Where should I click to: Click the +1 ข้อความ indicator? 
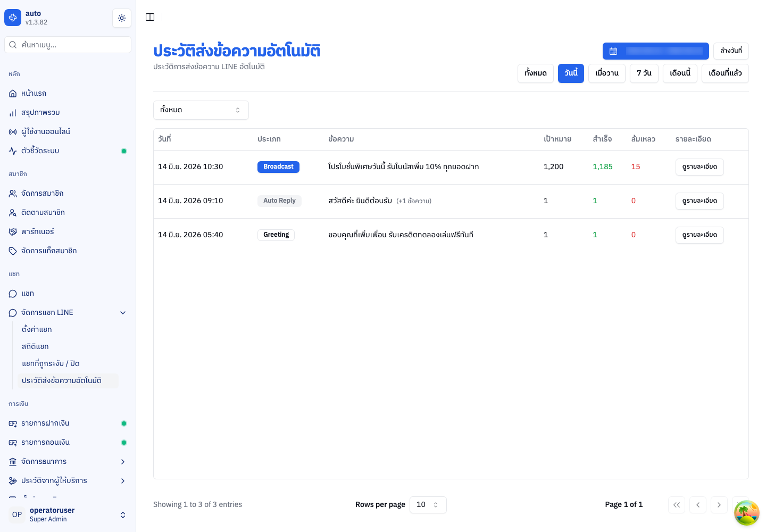click(x=414, y=201)
